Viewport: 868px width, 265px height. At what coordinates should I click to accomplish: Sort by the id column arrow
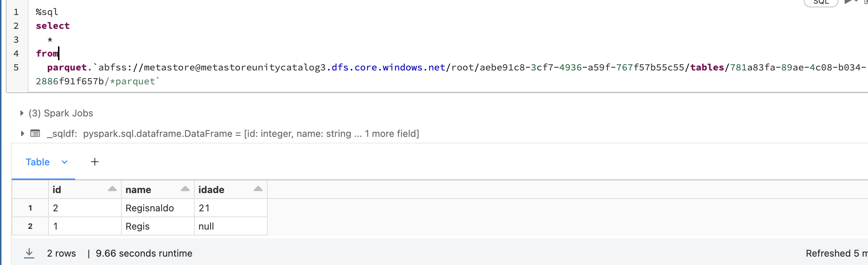tap(112, 189)
